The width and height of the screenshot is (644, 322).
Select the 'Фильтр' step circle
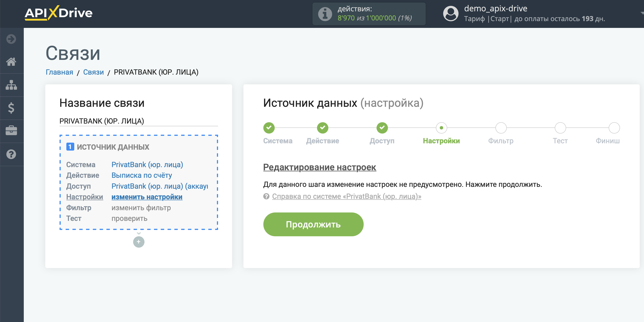click(501, 128)
